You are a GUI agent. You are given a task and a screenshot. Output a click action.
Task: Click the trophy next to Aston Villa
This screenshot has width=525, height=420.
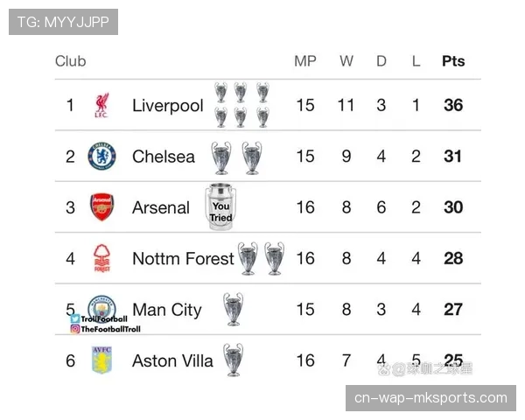pyautogui.click(x=233, y=360)
